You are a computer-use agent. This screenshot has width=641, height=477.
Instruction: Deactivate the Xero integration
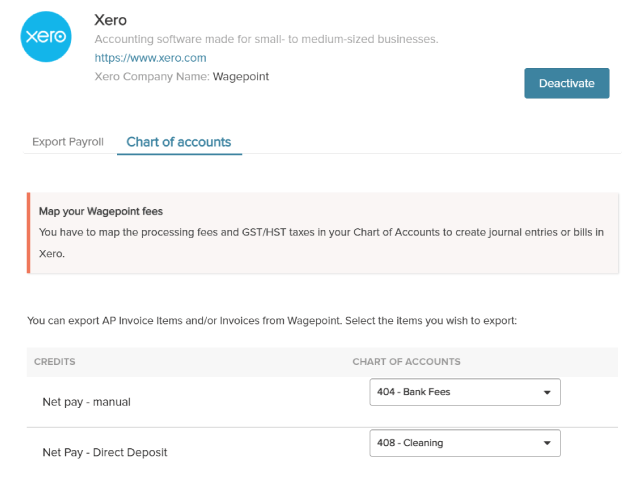[567, 83]
